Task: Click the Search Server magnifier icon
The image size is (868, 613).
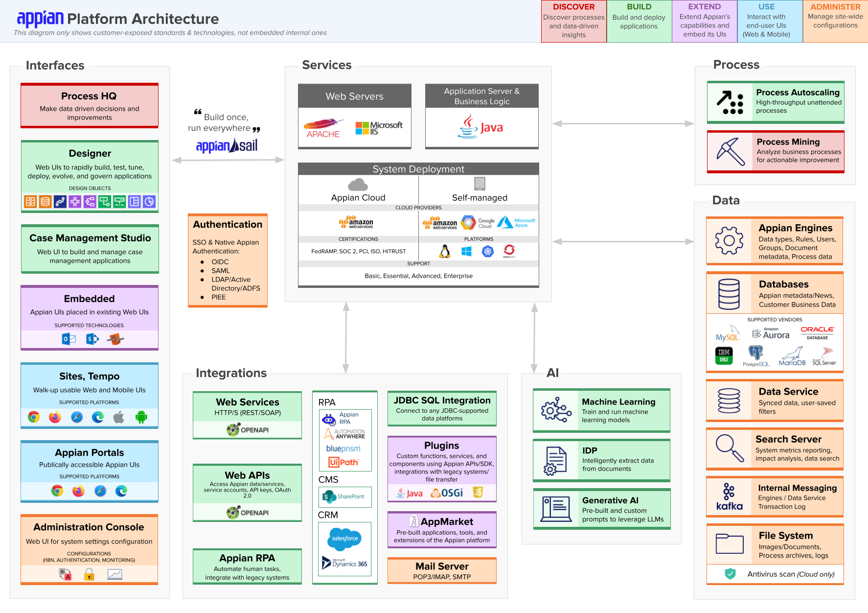Action: click(730, 448)
